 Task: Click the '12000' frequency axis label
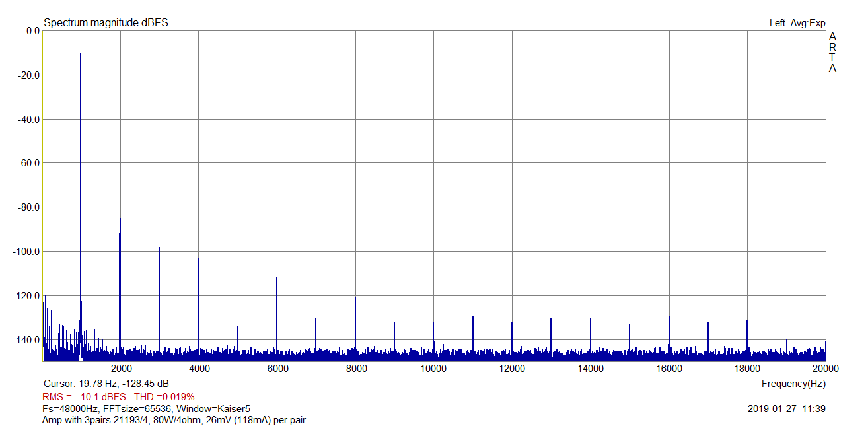pyautogui.click(x=513, y=369)
